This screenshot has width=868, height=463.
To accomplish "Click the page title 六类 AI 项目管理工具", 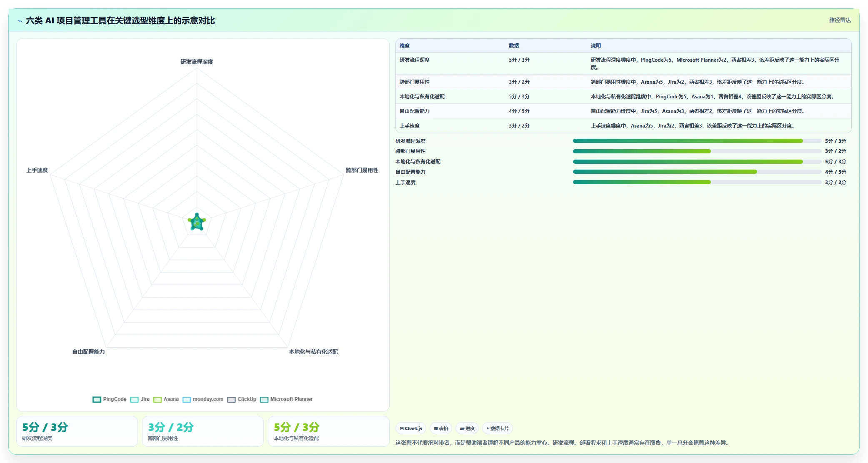I will 120,20.
